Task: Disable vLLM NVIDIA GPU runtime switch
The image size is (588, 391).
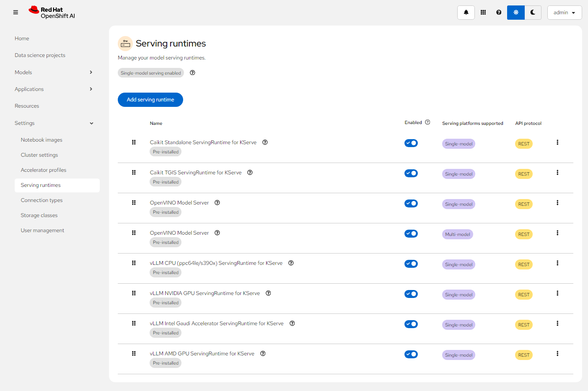Action: pyautogui.click(x=411, y=294)
